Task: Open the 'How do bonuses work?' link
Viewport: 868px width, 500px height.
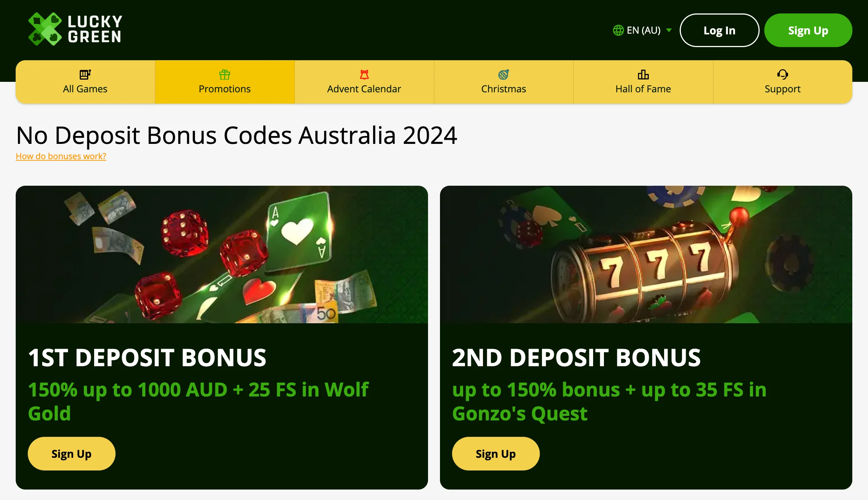Action: tap(61, 156)
